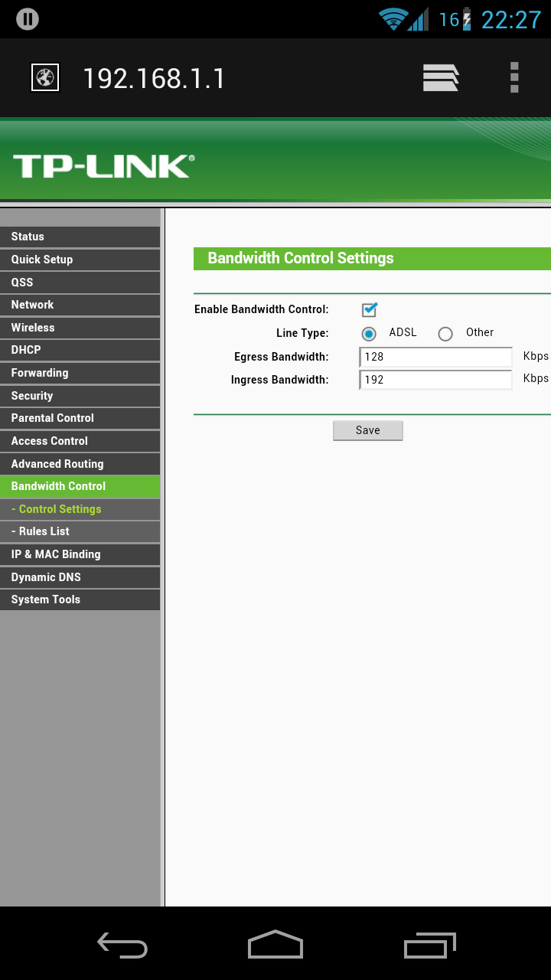This screenshot has width=551, height=980.
Task: Save the bandwidth control settings
Action: (367, 430)
